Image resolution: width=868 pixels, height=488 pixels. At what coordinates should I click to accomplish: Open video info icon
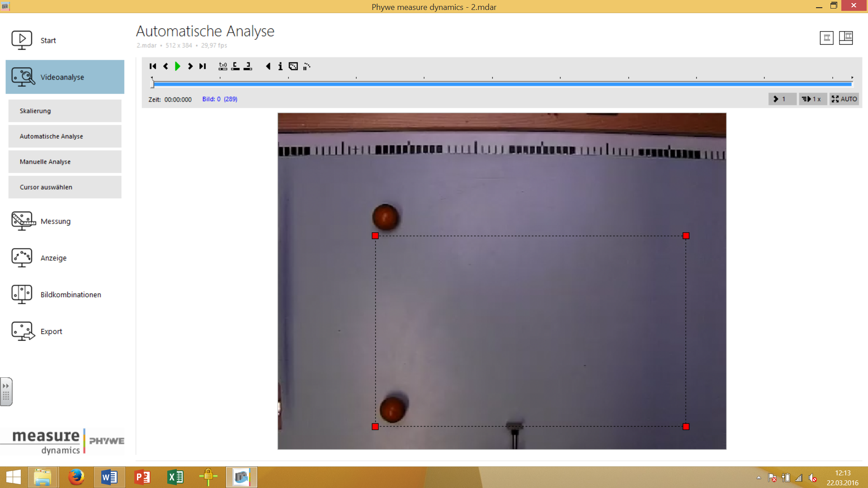click(x=280, y=66)
